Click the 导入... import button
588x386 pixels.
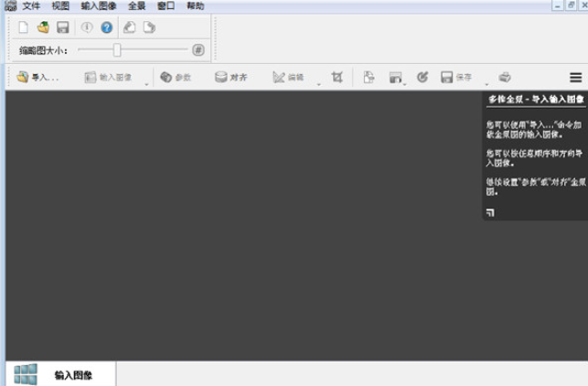[x=37, y=77]
